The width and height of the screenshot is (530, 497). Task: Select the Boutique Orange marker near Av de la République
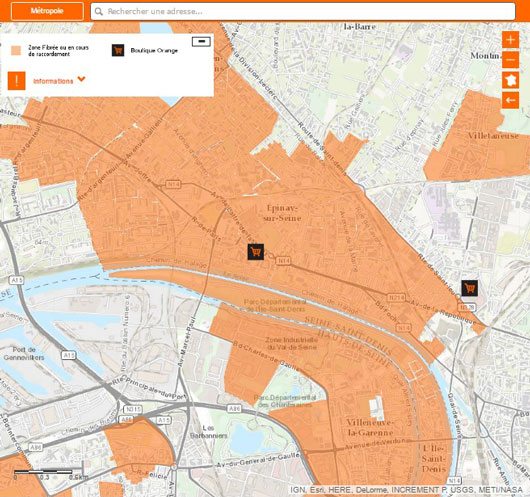470,288
